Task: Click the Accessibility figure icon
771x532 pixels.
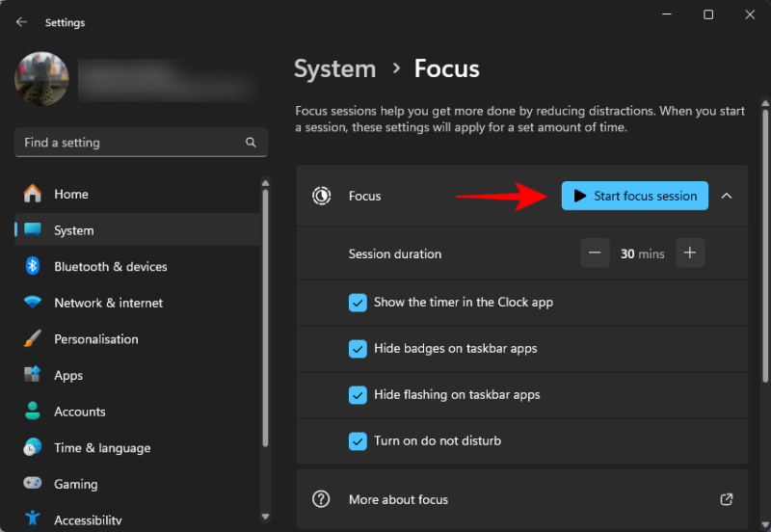Action: (33, 519)
